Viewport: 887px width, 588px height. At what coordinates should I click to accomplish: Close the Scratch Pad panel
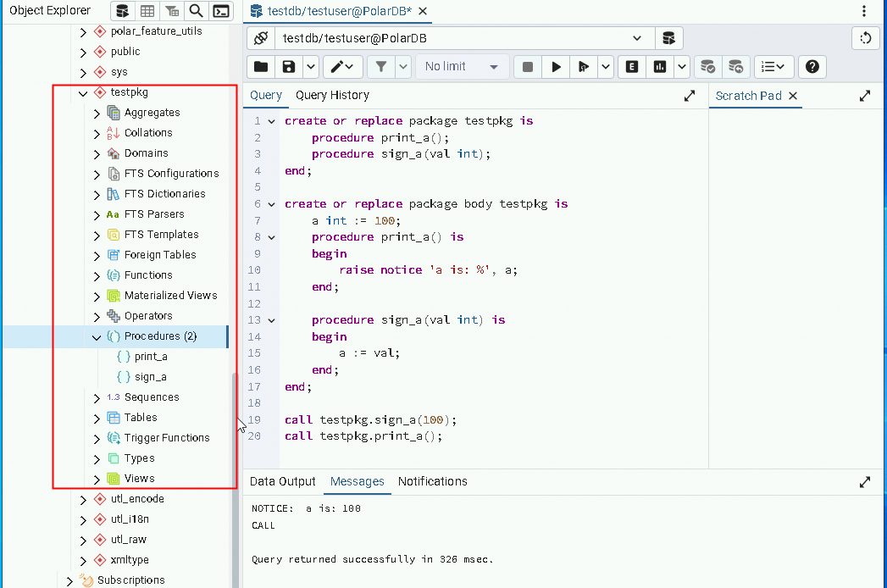pyautogui.click(x=793, y=96)
